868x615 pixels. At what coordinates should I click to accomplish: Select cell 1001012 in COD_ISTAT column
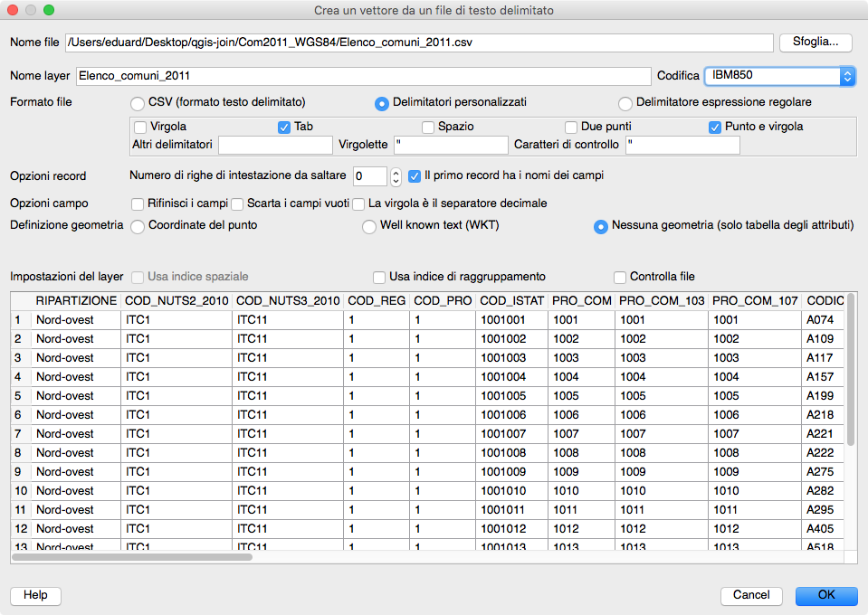(512, 529)
